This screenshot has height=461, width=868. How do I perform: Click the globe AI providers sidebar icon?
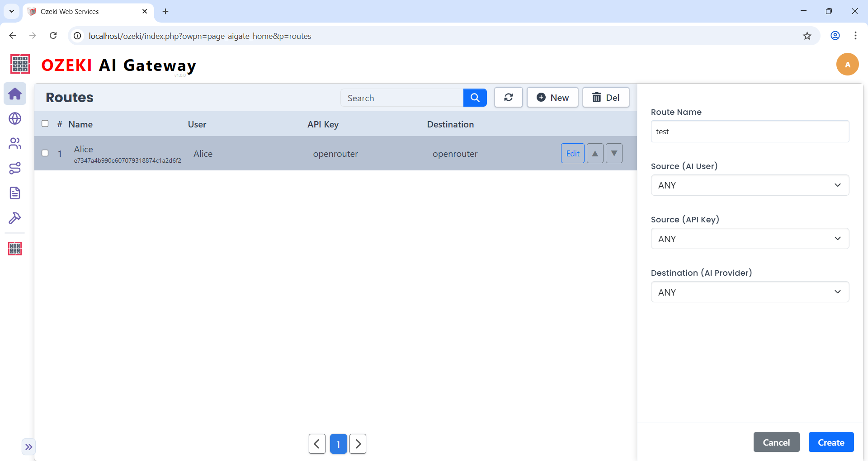coord(15,118)
